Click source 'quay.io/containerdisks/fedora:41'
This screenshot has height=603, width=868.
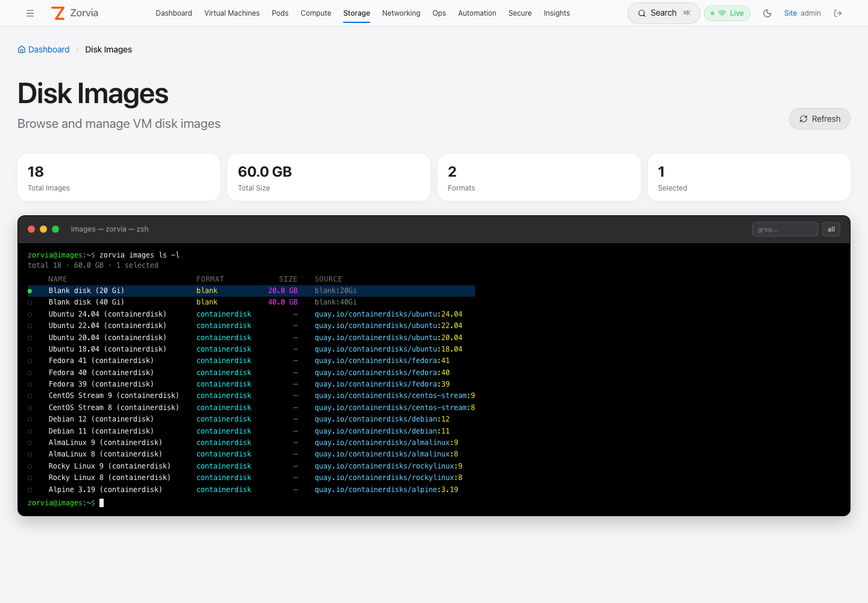point(382,361)
